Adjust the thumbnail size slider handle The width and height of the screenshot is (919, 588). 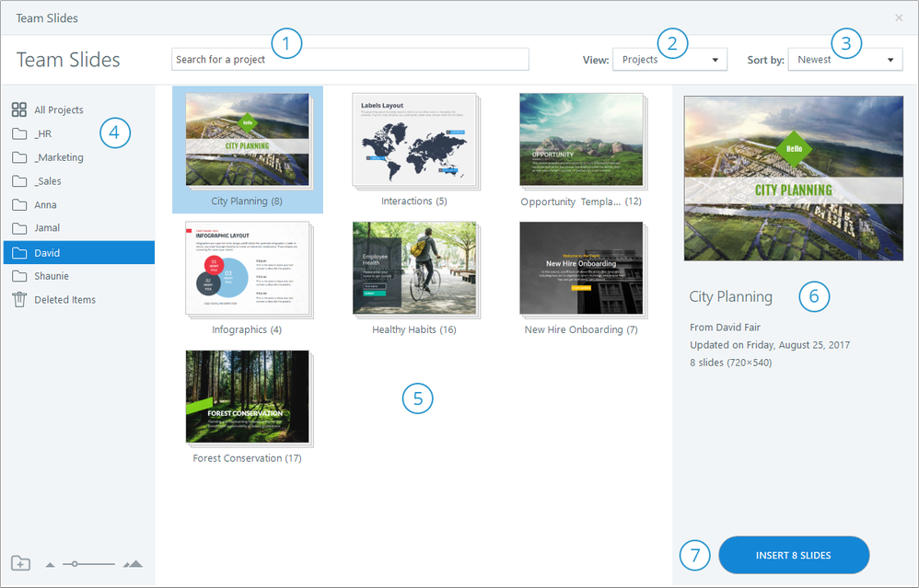75,563
